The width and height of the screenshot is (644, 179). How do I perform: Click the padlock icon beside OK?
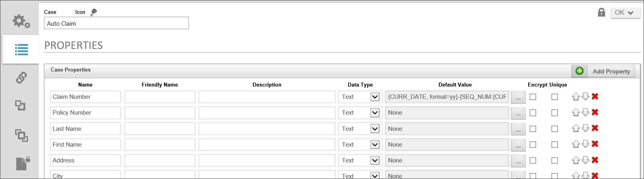tap(601, 12)
